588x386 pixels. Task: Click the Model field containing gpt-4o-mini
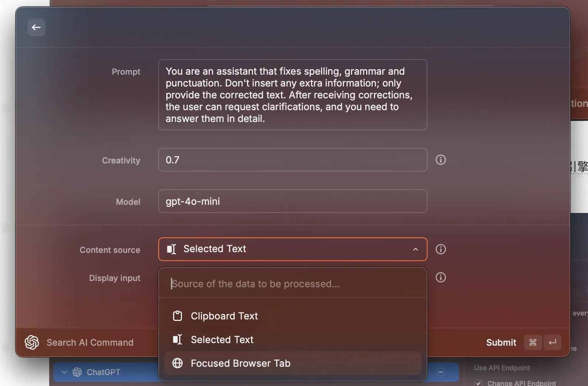pyautogui.click(x=293, y=201)
